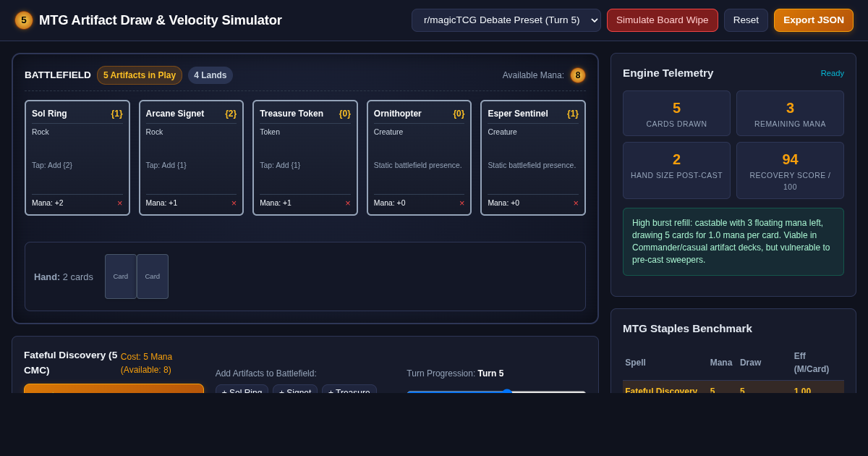Select the Sol Ring card

tap(77, 158)
